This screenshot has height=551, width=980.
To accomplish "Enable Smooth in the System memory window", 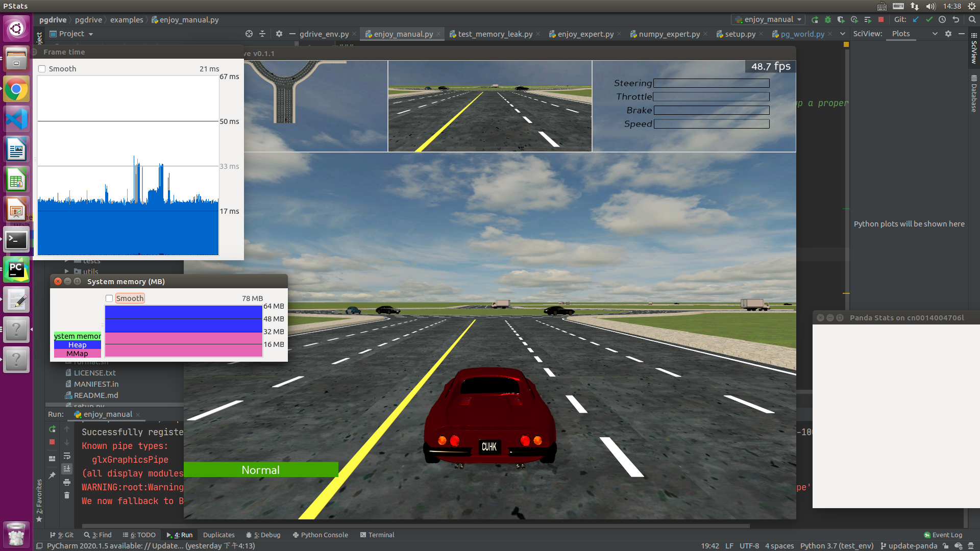I will coord(109,298).
